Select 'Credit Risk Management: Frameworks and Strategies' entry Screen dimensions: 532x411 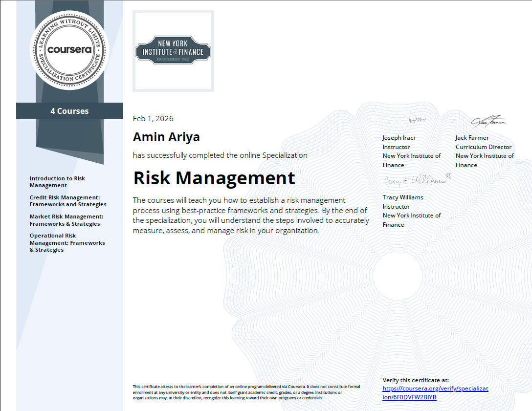pos(67,200)
